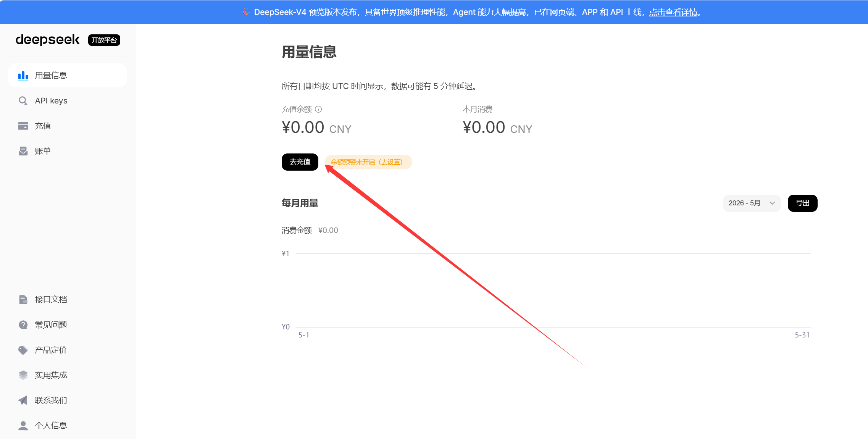The width and height of the screenshot is (868, 439).
Task: Click the party popper icon in banner
Action: [246, 12]
